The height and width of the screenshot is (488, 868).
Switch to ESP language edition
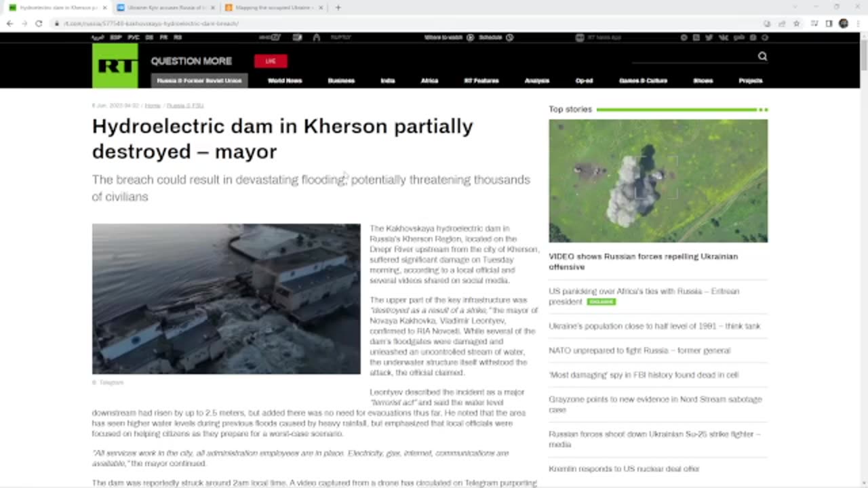point(116,38)
